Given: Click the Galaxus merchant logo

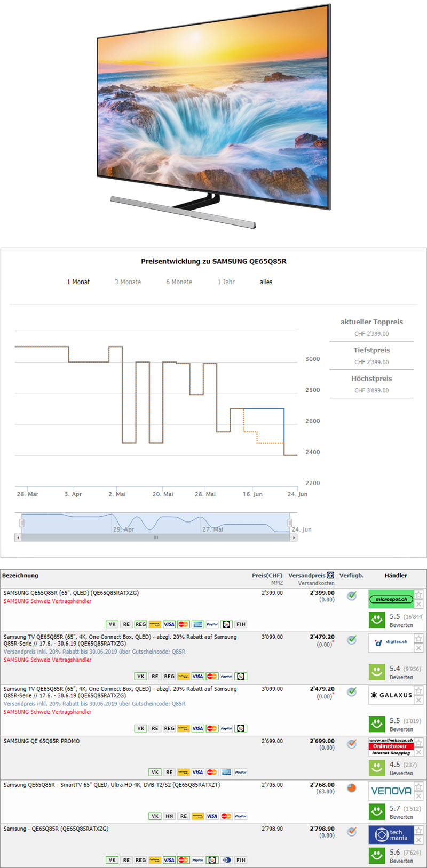Looking at the screenshot, I should 391,695.
